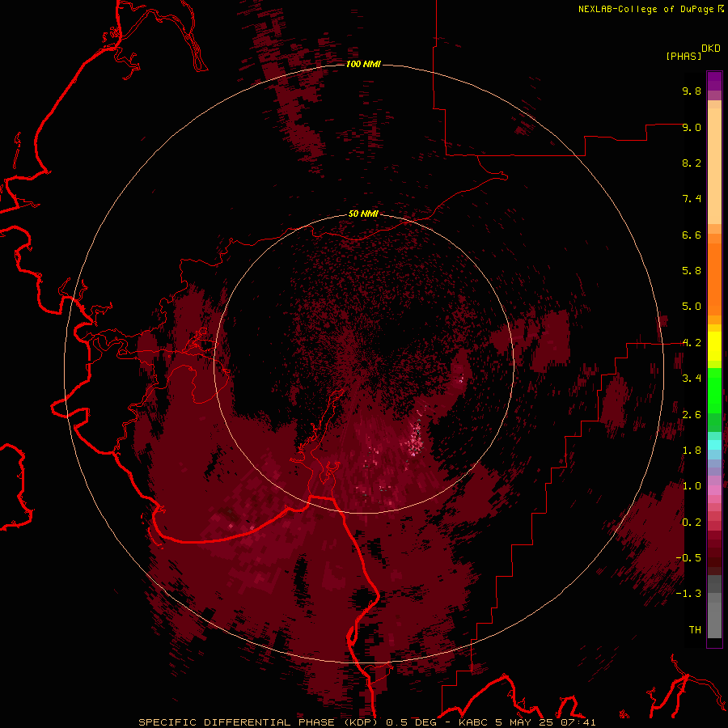Click the 0.5 DEG elevation text

[412, 722]
